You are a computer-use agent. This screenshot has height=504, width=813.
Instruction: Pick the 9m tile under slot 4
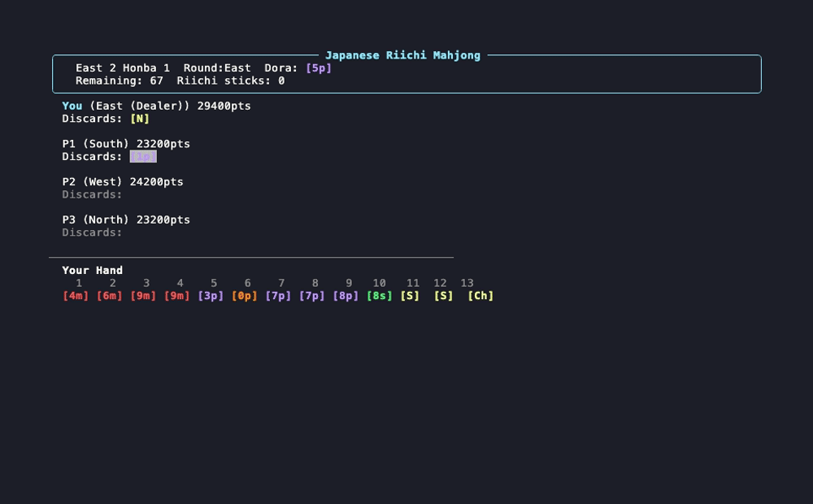[x=176, y=296]
